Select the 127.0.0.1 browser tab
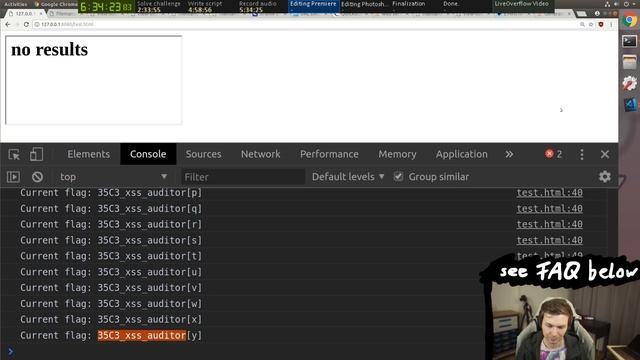640x360 pixels. 25,13
